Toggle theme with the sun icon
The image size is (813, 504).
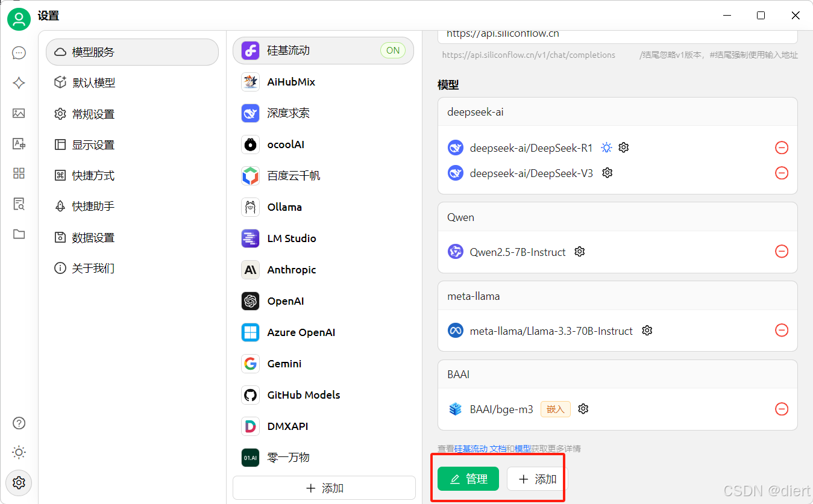coord(19,452)
